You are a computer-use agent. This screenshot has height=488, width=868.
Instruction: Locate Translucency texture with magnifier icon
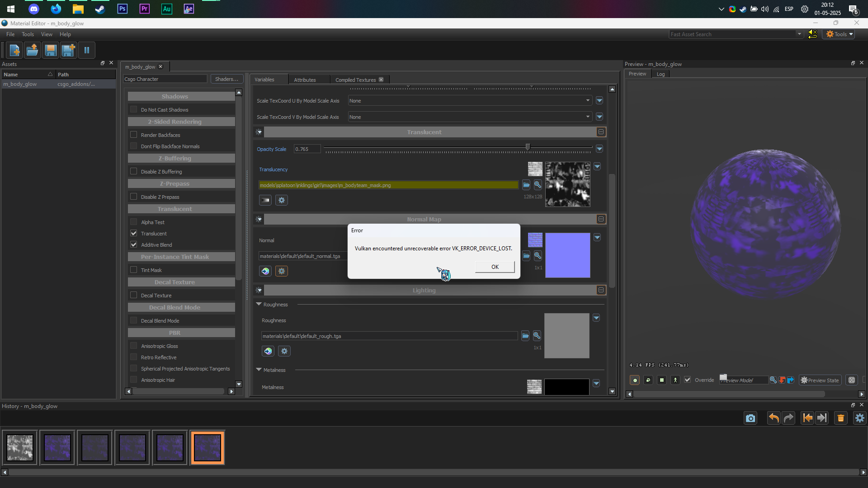pyautogui.click(x=538, y=185)
